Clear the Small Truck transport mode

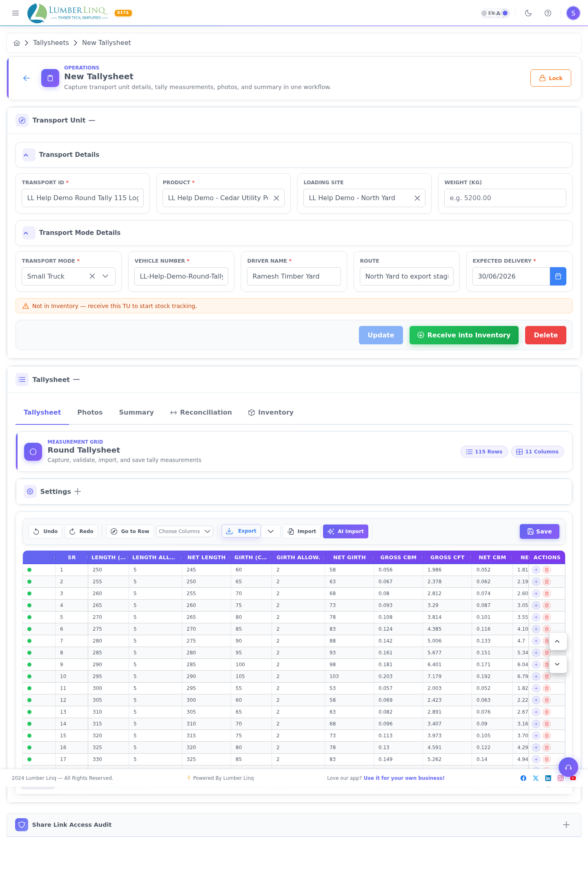click(92, 276)
